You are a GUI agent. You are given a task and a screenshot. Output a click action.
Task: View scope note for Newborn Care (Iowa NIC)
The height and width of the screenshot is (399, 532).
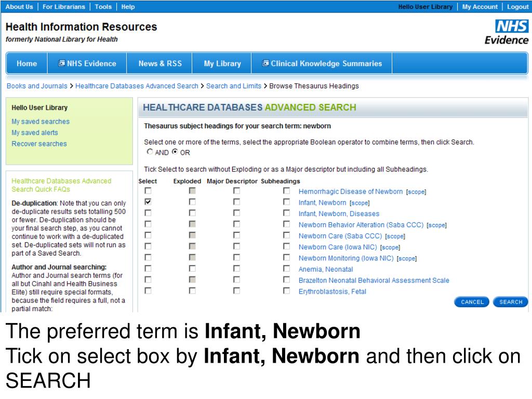[390, 247]
